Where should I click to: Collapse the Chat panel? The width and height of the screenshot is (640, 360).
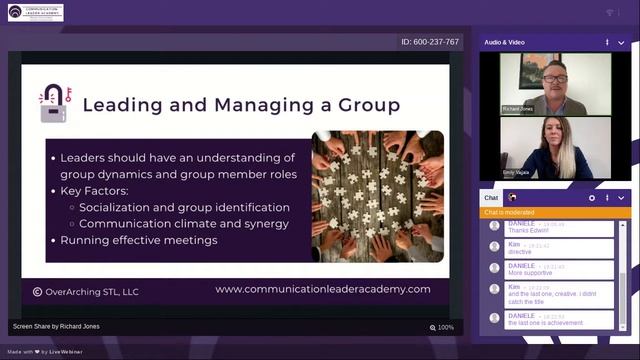pyautogui.click(x=621, y=198)
